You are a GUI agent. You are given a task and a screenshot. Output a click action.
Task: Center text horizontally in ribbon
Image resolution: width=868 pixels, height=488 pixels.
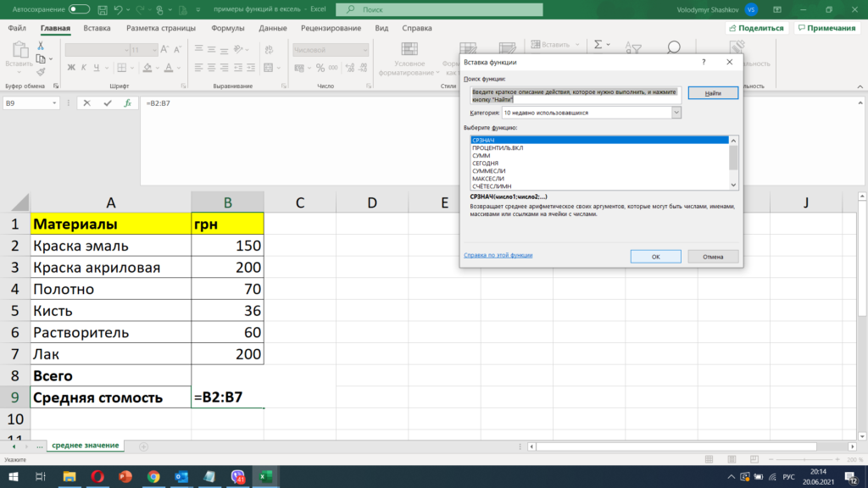211,68
